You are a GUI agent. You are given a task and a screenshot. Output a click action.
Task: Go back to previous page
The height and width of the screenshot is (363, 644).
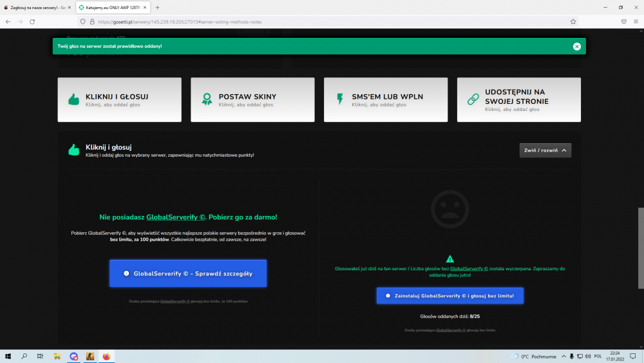coord(8,22)
